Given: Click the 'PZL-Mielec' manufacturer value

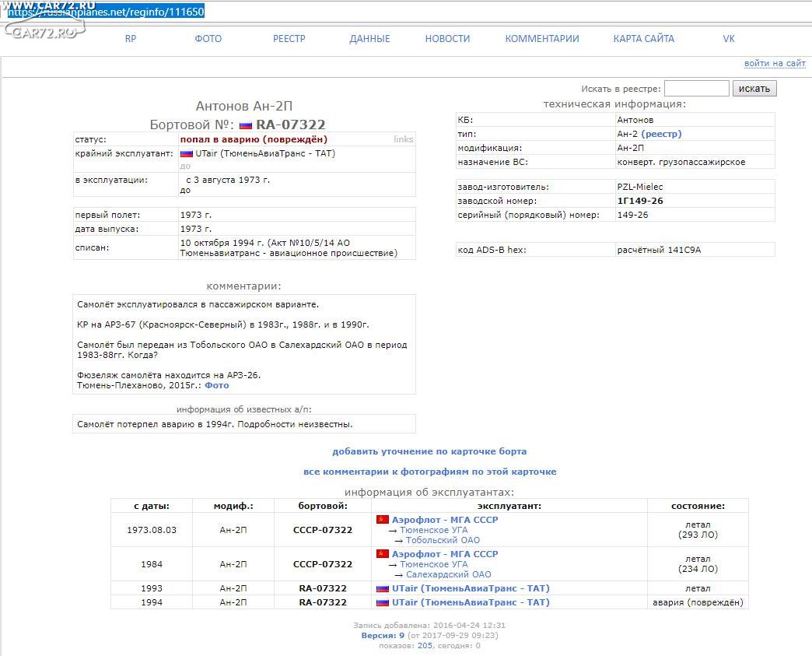Looking at the screenshot, I should [x=640, y=187].
